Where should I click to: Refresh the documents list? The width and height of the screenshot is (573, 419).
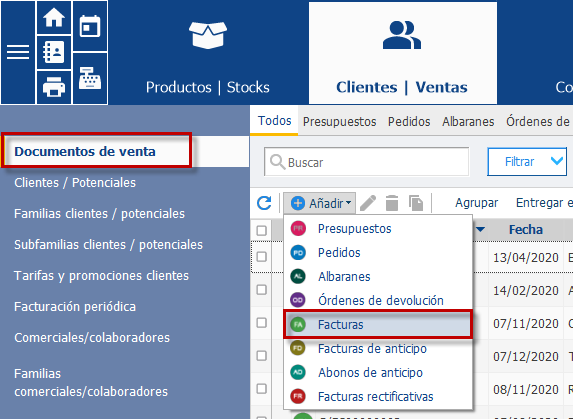264,203
